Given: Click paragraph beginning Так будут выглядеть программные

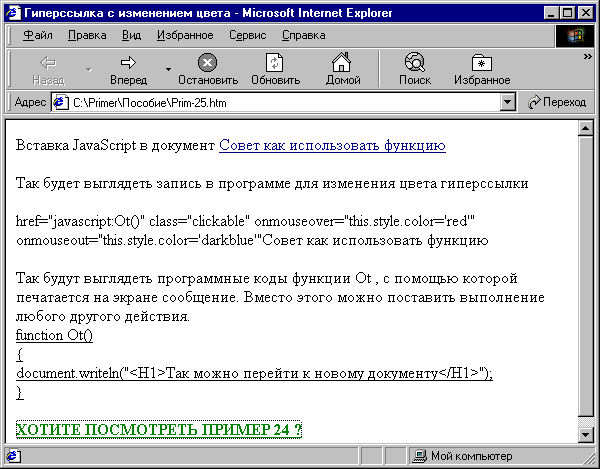Looking at the screenshot, I should [x=280, y=298].
